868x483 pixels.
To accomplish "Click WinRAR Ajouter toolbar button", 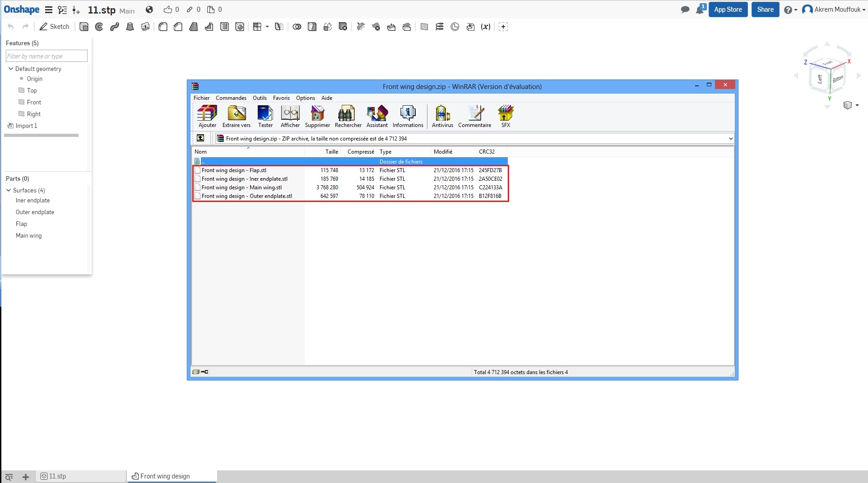I will click(207, 116).
